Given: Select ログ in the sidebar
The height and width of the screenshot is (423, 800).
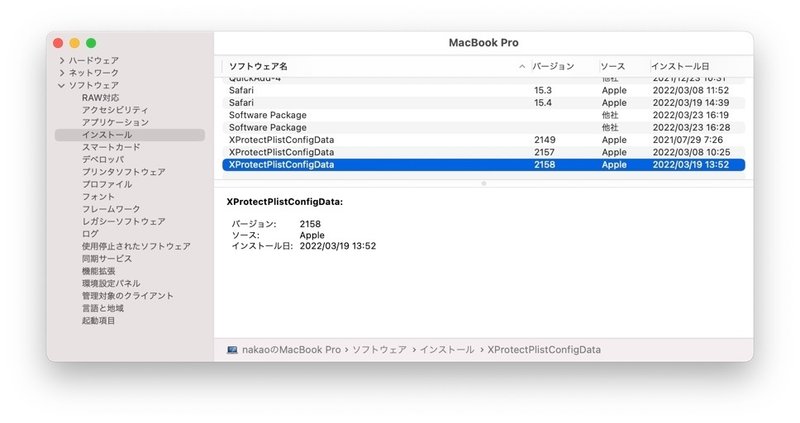Looking at the screenshot, I should click(x=90, y=234).
